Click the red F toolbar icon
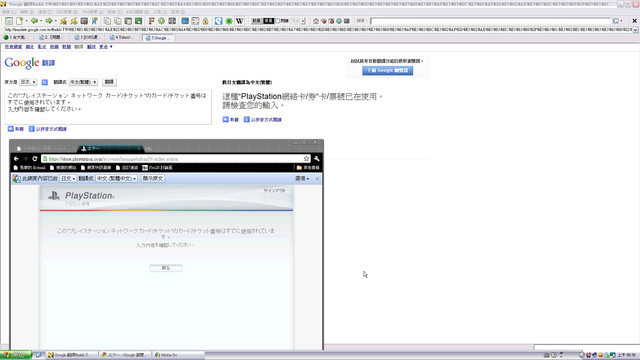The image size is (640, 360). click(x=151, y=21)
